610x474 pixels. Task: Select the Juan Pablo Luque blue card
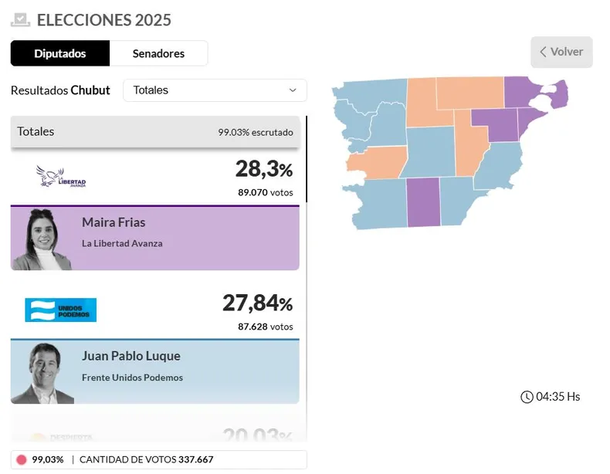[x=185, y=371]
